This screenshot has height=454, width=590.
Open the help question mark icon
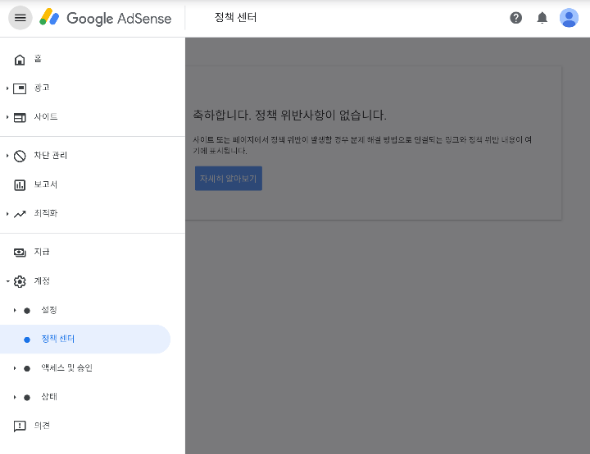[515, 18]
